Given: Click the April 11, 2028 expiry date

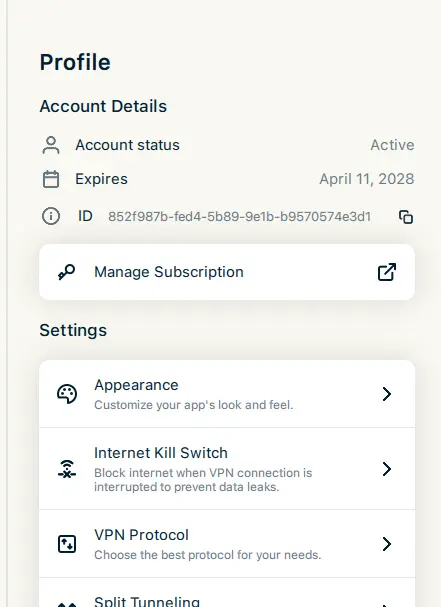Looking at the screenshot, I should [x=367, y=179].
